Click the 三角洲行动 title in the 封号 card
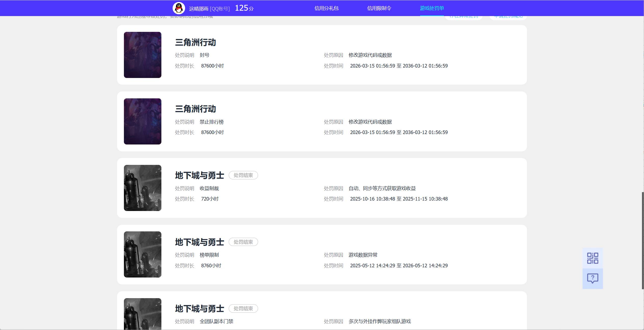644x330 pixels. pyautogui.click(x=195, y=42)
